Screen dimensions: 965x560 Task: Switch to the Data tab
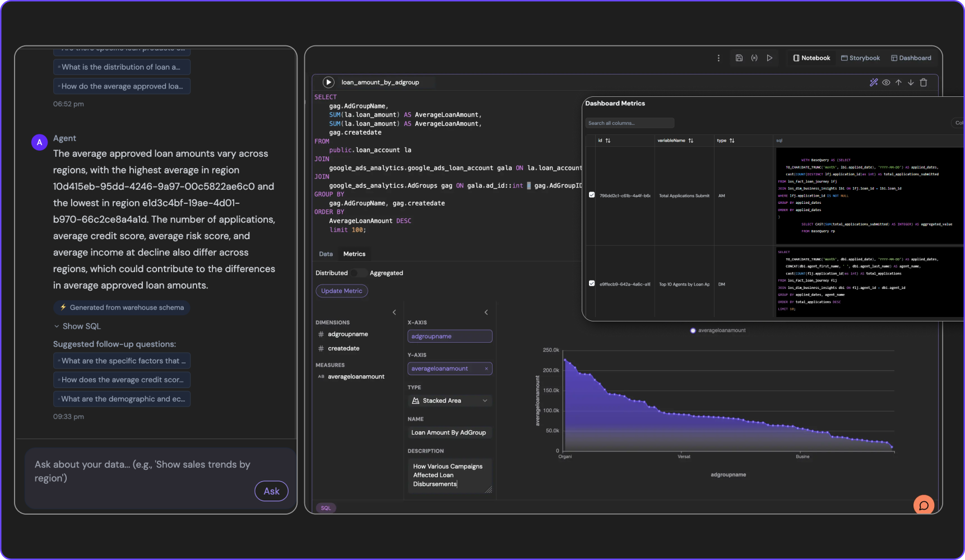[326, 254]
